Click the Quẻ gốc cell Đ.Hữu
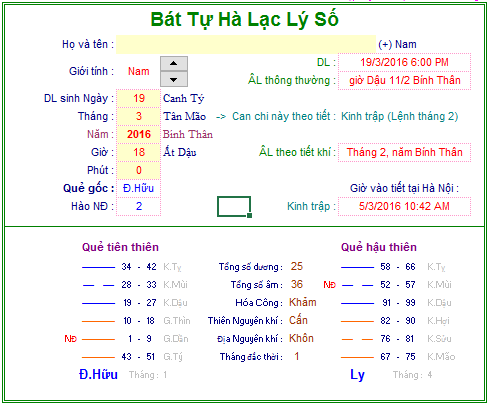This screenshot has width=490, height=405. tap(139, 188)
